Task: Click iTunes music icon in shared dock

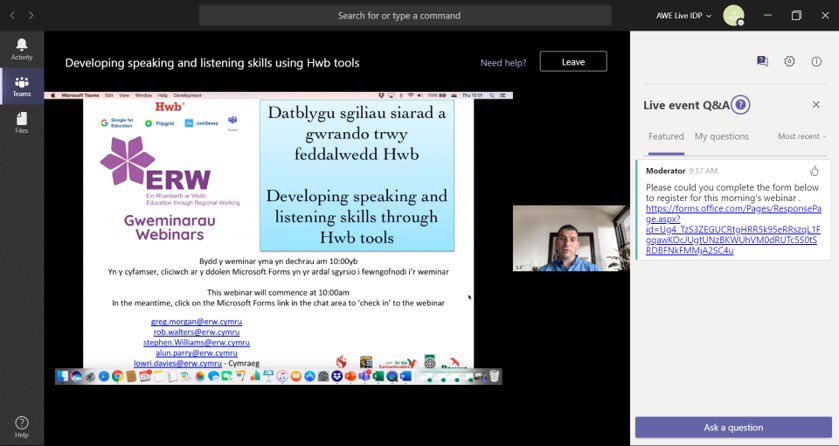Action: click(282, 376)
